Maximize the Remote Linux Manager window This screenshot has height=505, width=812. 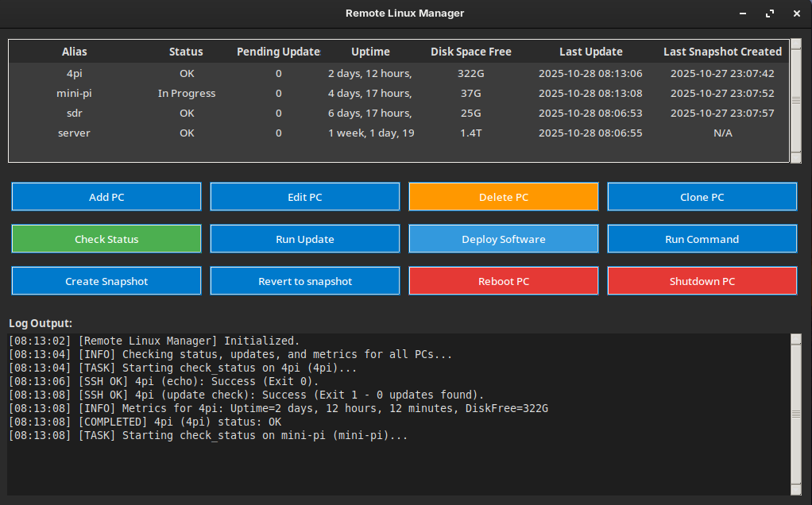point(769,13)
